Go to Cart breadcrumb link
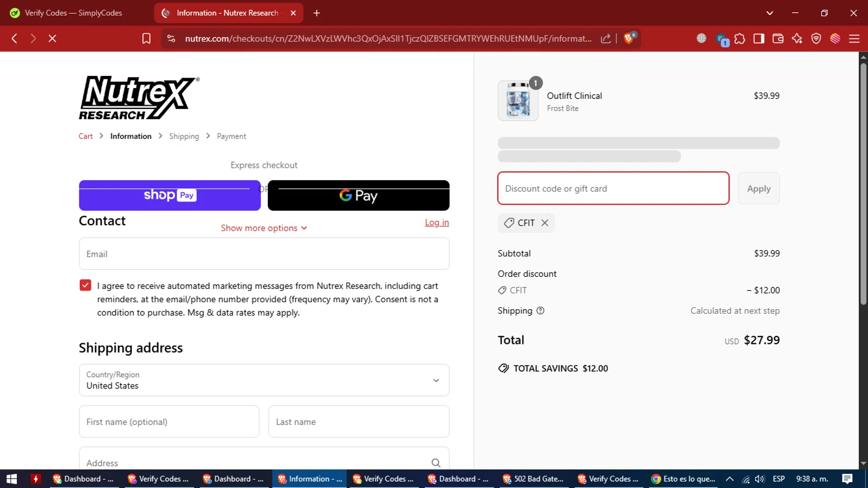Screen dimensions: 868x488 point(86,136)
